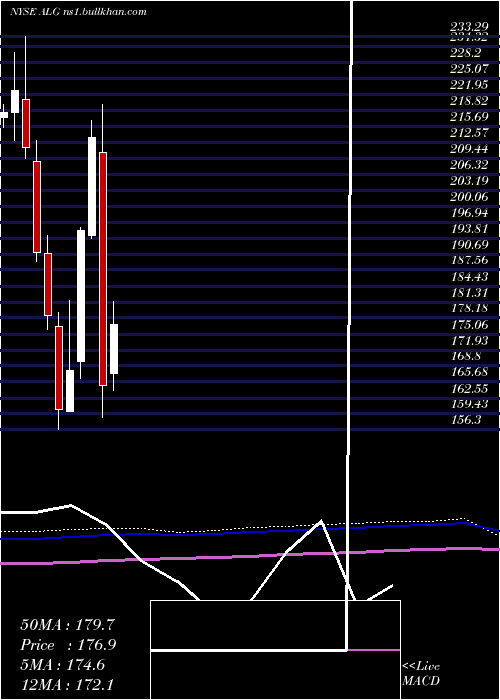Click the 162.55 price axis label
500x700 pixels.
(469, 388)
